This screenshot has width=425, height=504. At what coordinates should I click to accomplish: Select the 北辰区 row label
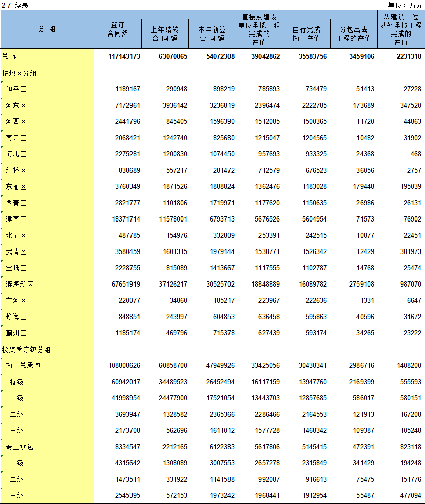click(x=16, y=236)
